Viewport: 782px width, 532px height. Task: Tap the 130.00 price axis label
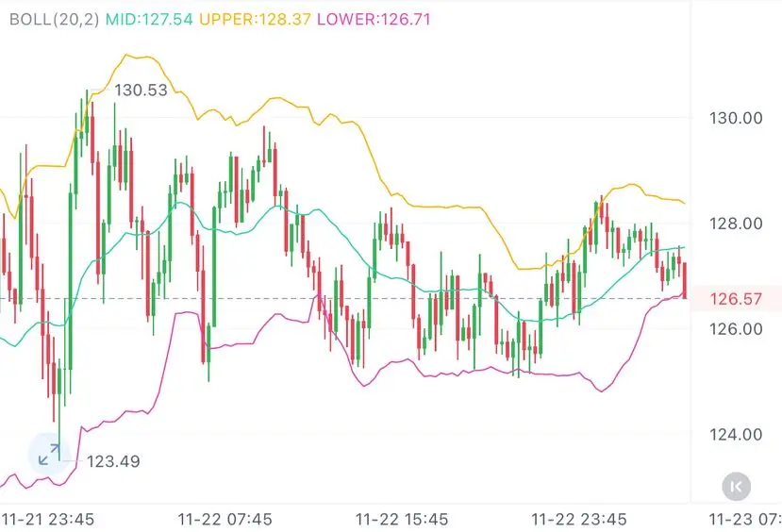pos(736,118)
